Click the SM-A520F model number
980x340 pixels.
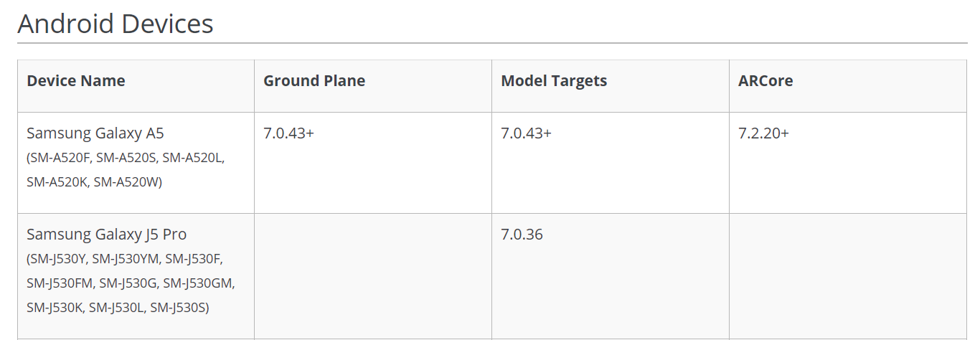[x=62, y=158]
